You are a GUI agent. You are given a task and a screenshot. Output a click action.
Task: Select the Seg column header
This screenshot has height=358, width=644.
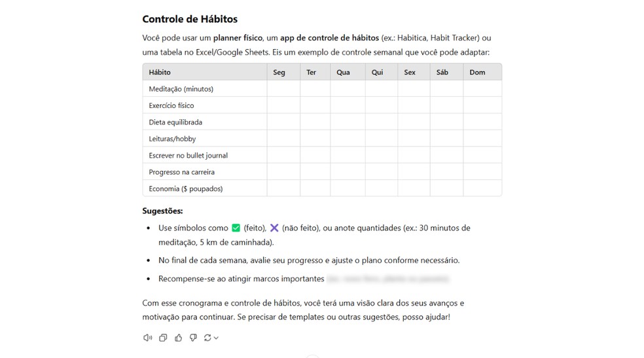279,72
